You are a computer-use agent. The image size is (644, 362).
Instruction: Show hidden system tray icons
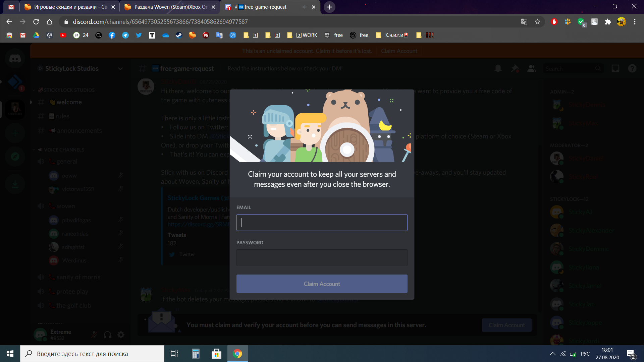tap(553, 354)
